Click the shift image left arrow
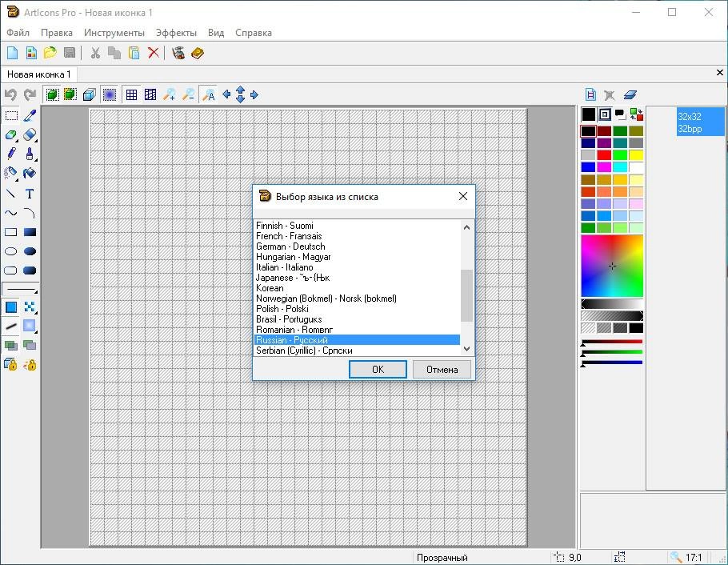This screenshot has height=565, width=728. coord(226,94)
